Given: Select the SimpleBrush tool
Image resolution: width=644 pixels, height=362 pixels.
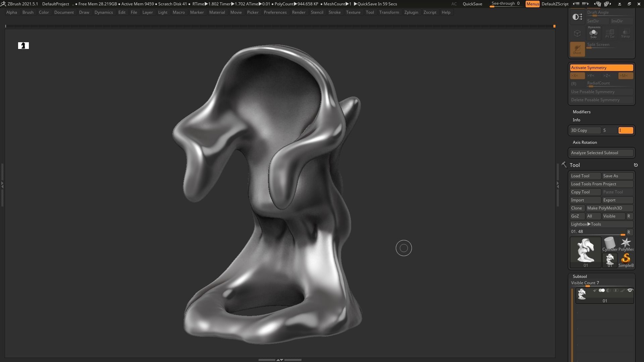Looking at the screenshot, I should click(626, 260).
